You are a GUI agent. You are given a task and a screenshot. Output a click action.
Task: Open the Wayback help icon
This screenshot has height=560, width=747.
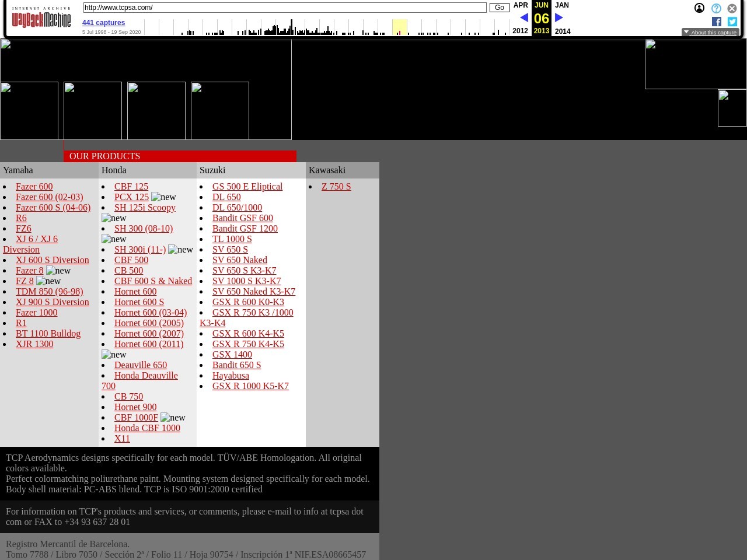(x=716, y=8)
